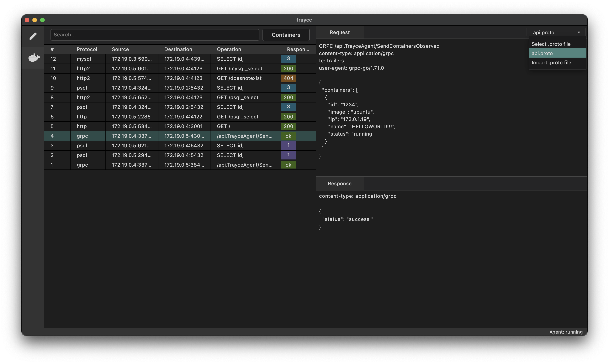Select row 12 mysql protocol cell
Screen dimensions: 609x364
[88, 59]
